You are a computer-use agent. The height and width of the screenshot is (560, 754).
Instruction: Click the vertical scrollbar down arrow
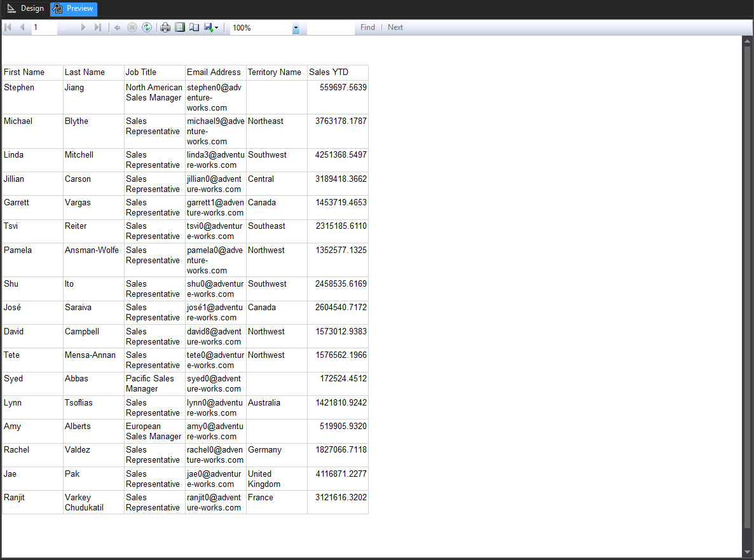tap(748, 551)
